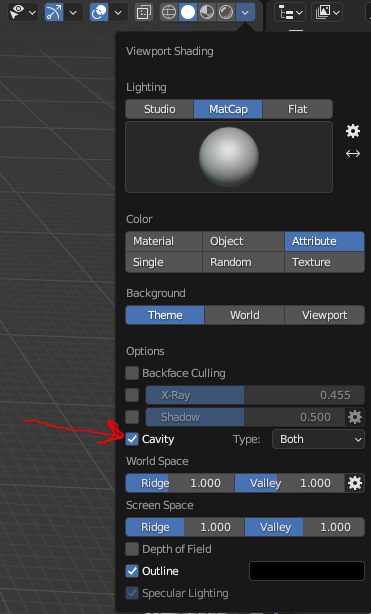Enable Backface Culling checkbox
Viewport: 371px width, 614px height.
click(132, 373)
